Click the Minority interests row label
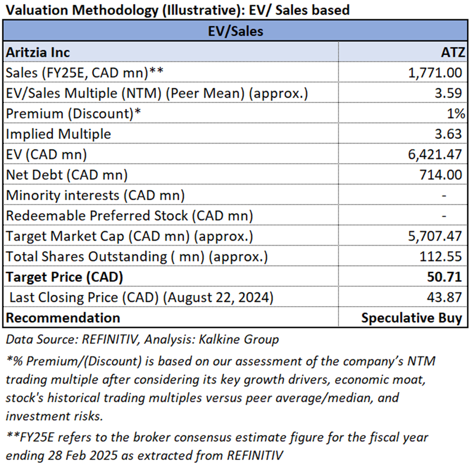The image size is (472, 476). 95,195
